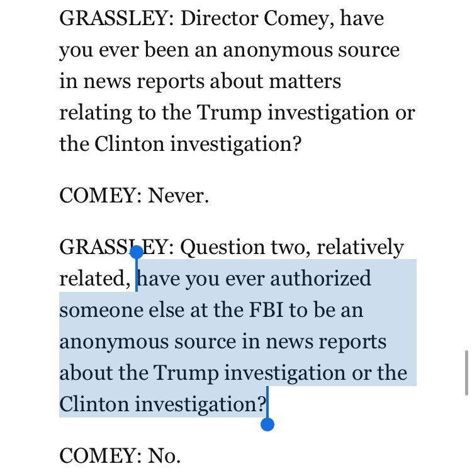Click the unhighlighted word "related,"
This screenshot has height=476, width=472.
click(x=95, y=279)
